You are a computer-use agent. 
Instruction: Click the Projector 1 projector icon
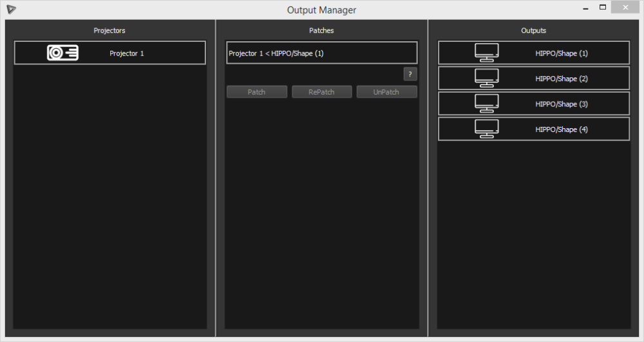coord(62,53)
